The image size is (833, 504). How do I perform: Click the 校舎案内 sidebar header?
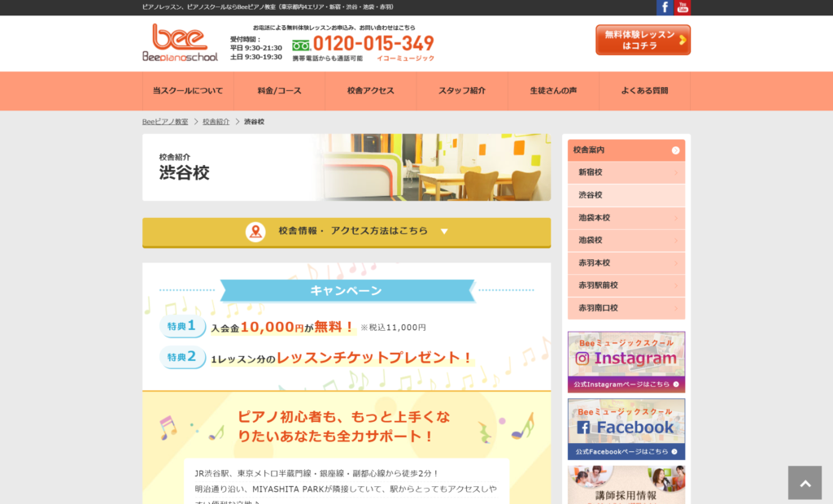(x=626, y=150)
